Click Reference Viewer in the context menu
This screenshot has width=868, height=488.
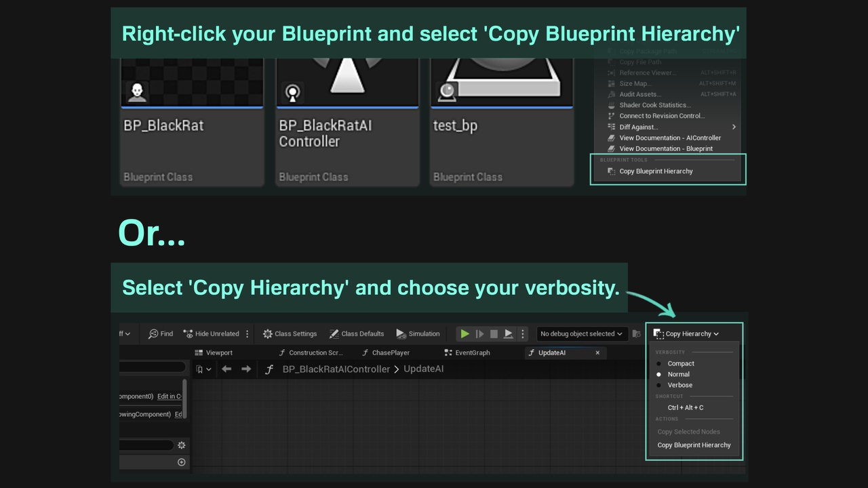pyautogui.click(x=647, y=73)
